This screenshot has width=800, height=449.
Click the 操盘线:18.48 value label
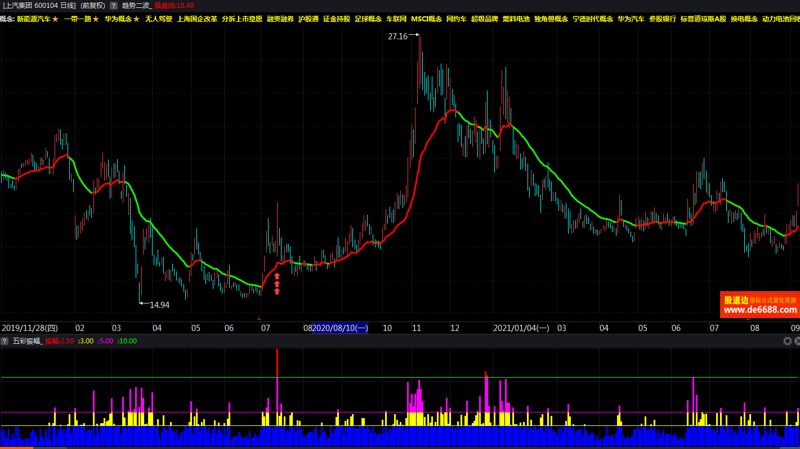174,6
